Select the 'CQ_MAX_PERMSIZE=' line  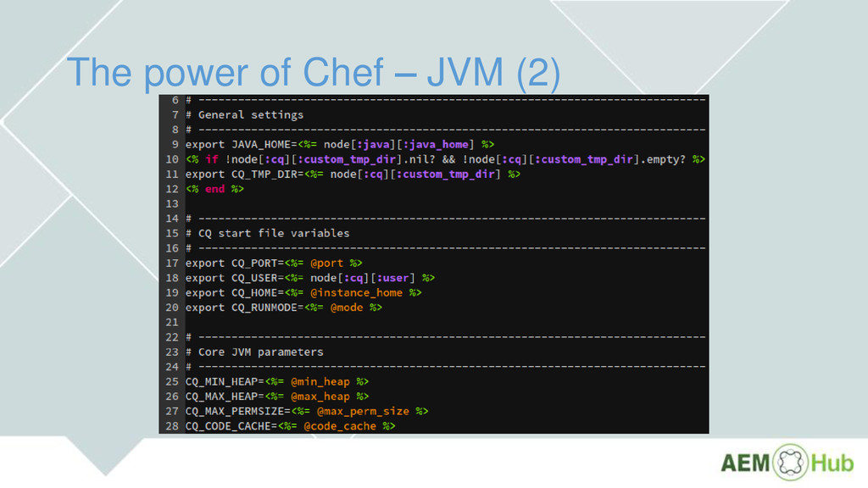click(x=307, y=412)
